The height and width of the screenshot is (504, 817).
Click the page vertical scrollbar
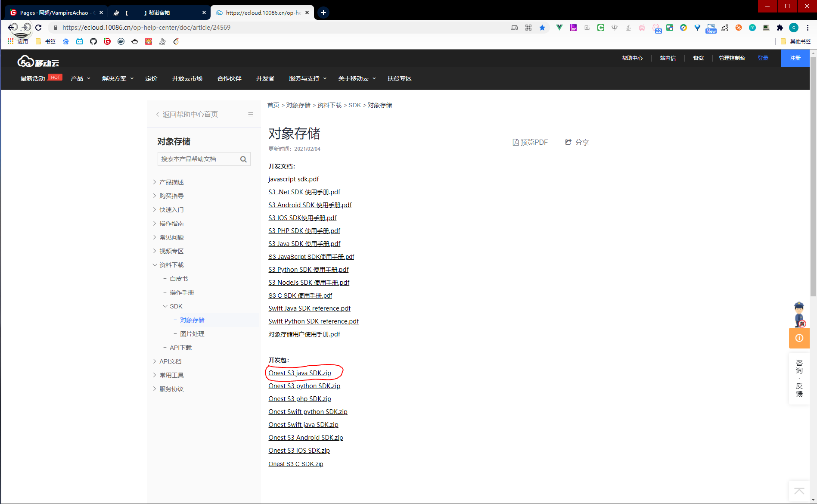pos(813,177)
